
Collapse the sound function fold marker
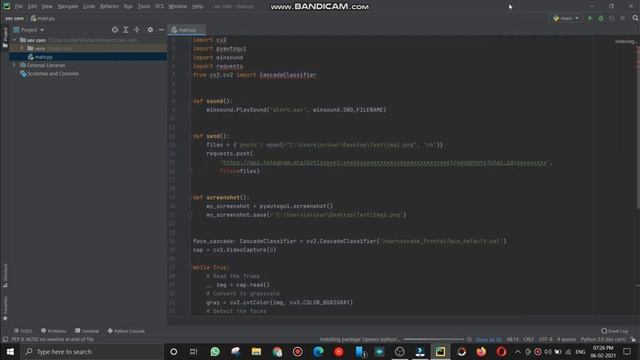click(190, 101)
